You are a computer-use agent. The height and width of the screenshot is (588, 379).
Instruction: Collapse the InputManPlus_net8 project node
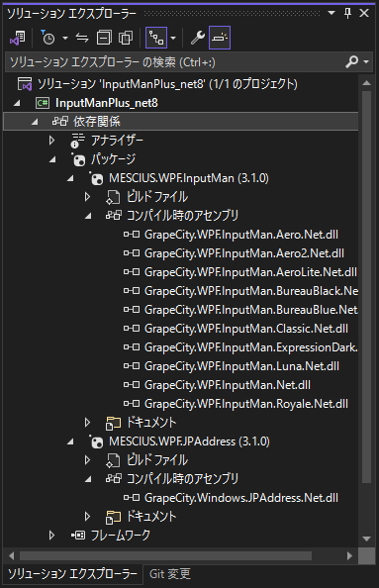click(17, 103)
